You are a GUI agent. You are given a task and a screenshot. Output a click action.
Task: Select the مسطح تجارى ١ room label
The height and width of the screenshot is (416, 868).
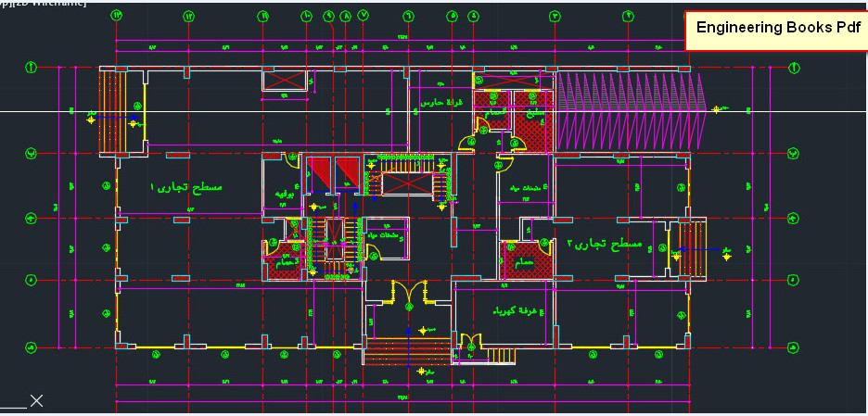[185, 187]
